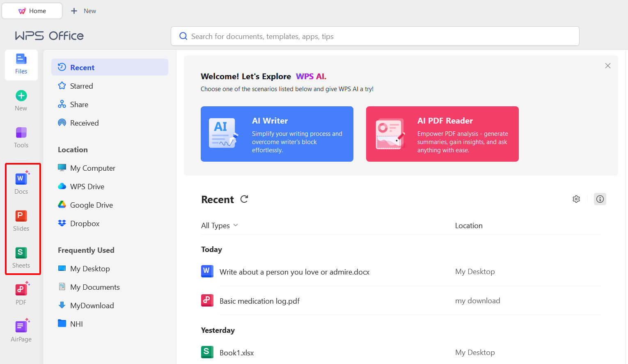Click the My Computer monitor icon
628x364 pixels.
[x=62, y=167]
